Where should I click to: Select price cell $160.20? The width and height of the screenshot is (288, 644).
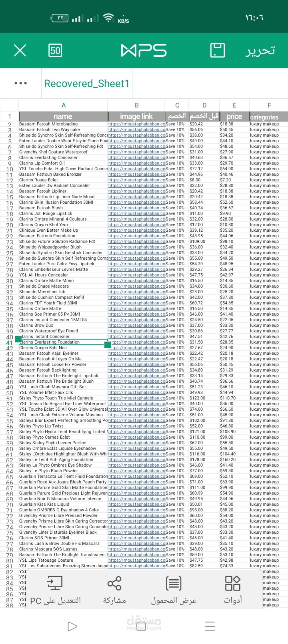pyautogui.click(x=234, y=459)
